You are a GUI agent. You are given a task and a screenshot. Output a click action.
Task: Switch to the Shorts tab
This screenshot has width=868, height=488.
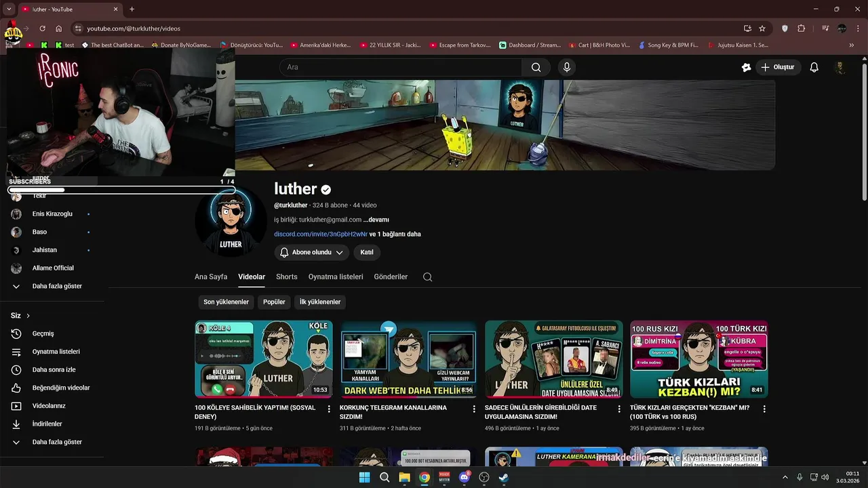coord(287,277)
